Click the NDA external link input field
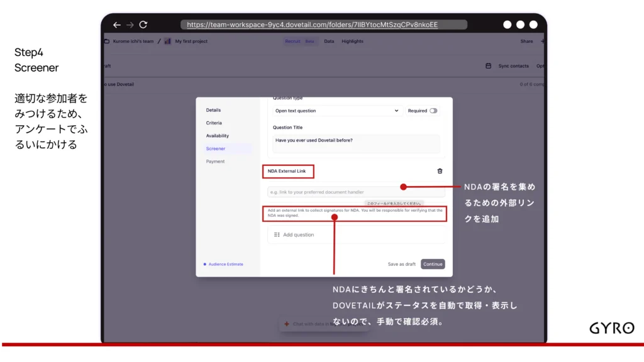 [333, 192]
